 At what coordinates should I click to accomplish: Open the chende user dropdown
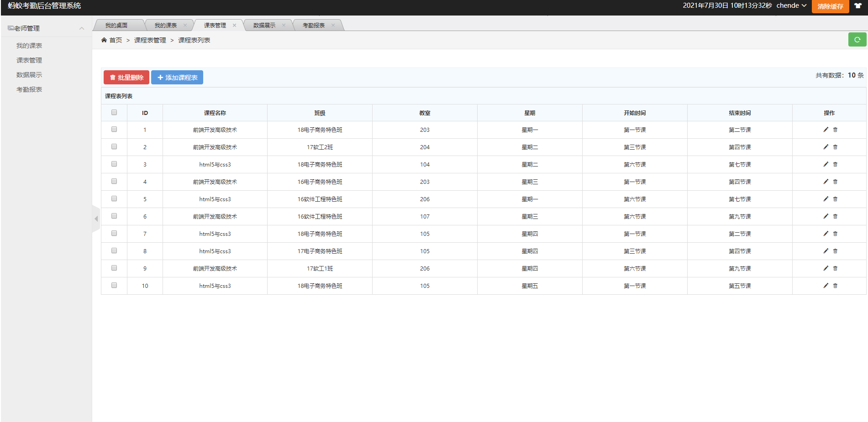tap(791, 6)
